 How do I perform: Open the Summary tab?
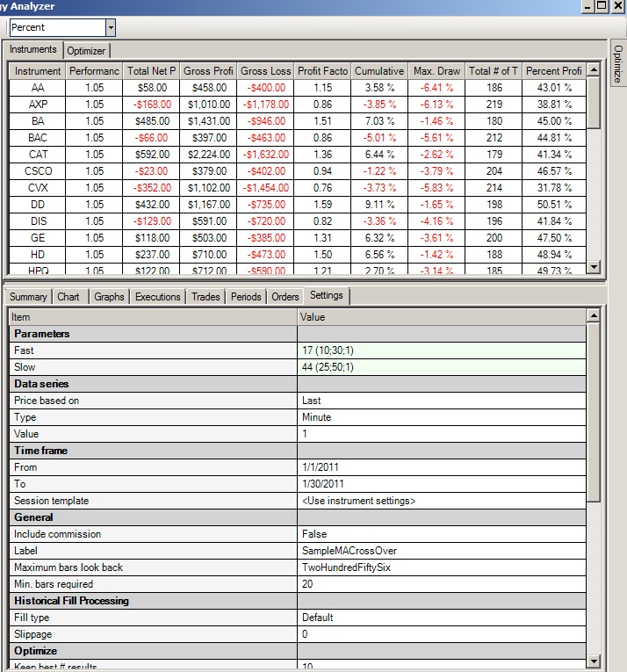(x=28, y=297)
